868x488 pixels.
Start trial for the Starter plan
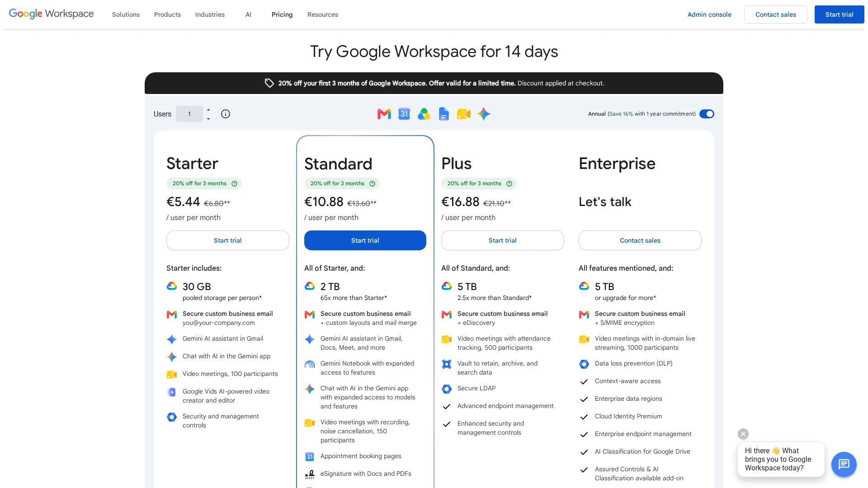(x=228, y=240)
